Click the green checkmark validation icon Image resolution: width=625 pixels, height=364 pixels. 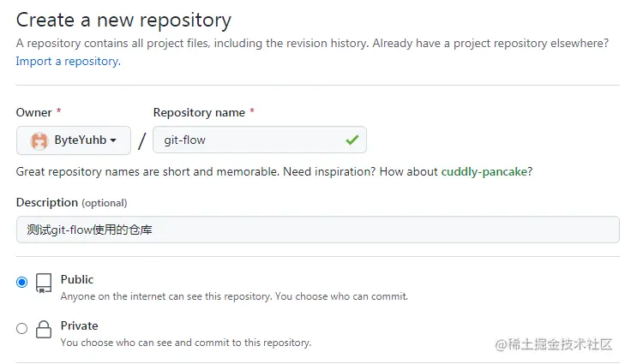point(352,140)
